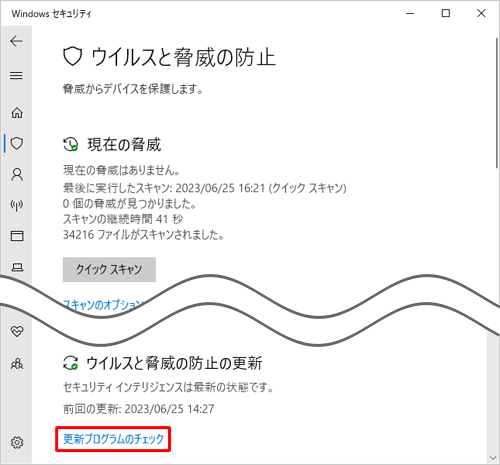Minimize the Windows セキュリティ window
The height and width of the screenshot is (465, 500).
coord(410,13)
